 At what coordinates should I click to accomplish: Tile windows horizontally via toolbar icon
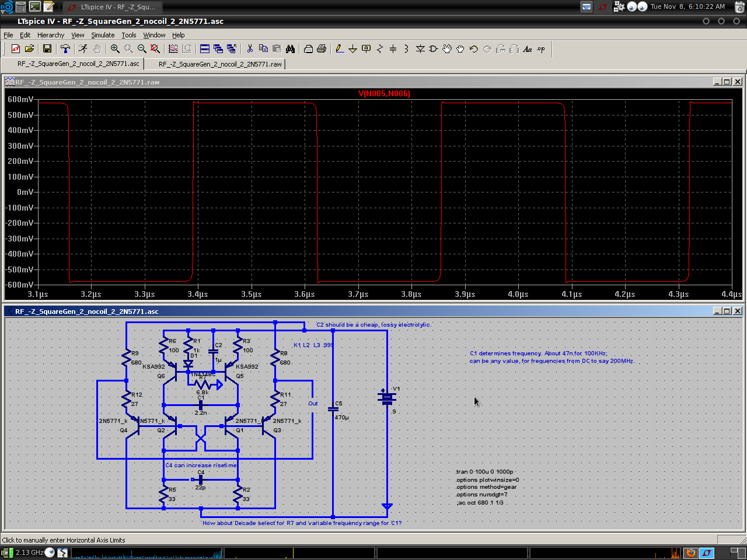point(205,49)
